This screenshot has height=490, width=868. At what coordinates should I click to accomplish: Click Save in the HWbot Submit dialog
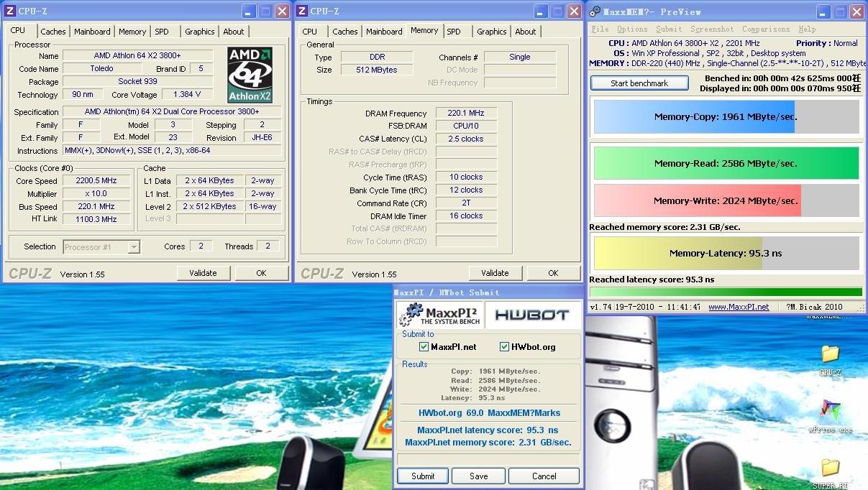(x=479, y=476)
